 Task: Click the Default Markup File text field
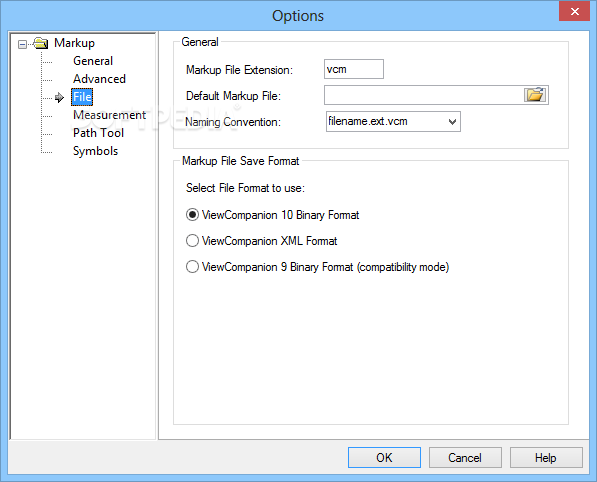coord(424,95)
